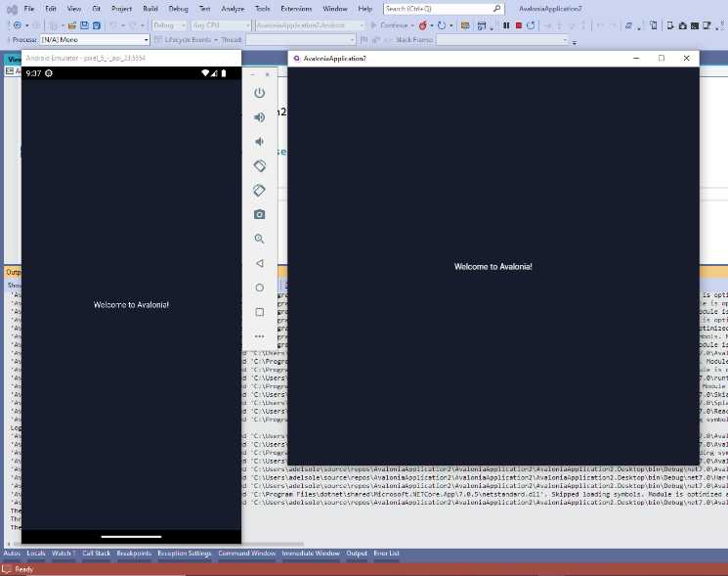The height and width of the screenshot is (576, 728).
Task: Click the Continue debugging button
Action: click(389, 25)
